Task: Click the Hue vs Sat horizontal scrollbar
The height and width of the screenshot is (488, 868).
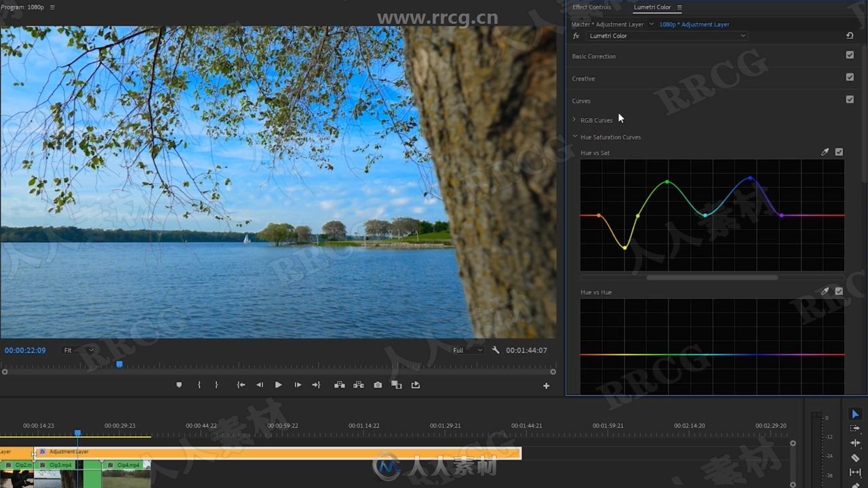Action: (712, 277)
